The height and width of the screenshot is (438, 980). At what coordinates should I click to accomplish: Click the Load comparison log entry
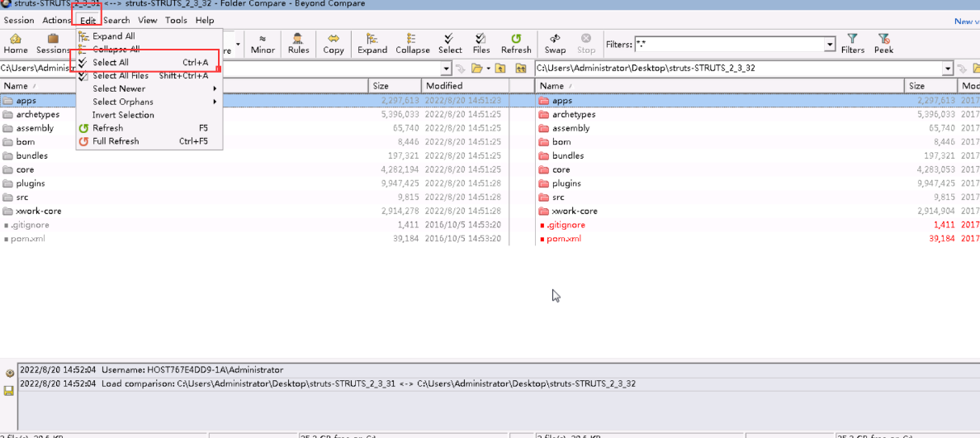pos(328,383)
